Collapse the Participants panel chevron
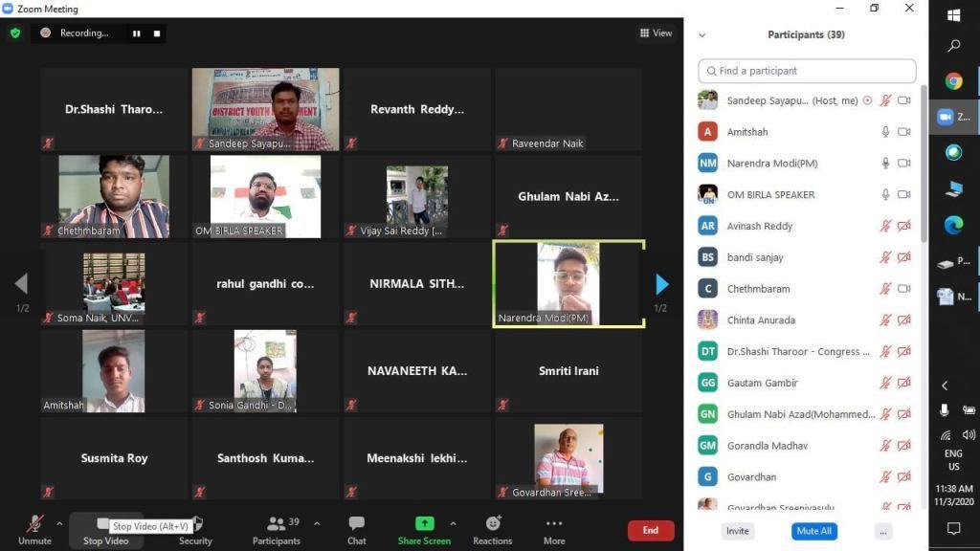Image resolution: width=980 pixels, height=551 pixels. tap(702, 35)
